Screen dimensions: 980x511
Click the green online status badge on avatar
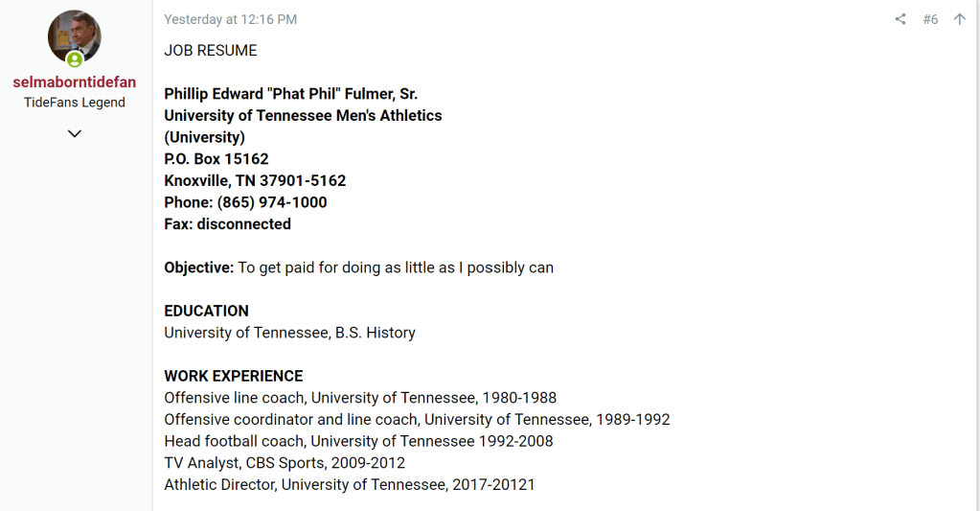pos(75,59)
